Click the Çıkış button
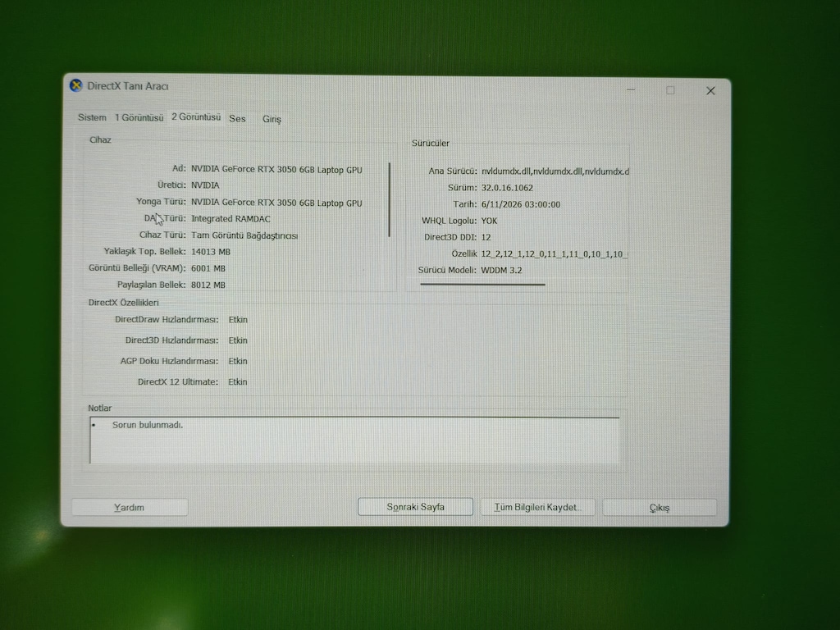840x630 pixels. pos(660,507)
